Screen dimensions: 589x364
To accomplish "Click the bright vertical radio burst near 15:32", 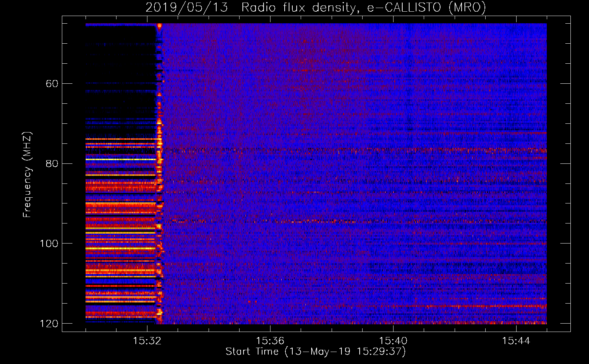I will click(x=159, y=174).
